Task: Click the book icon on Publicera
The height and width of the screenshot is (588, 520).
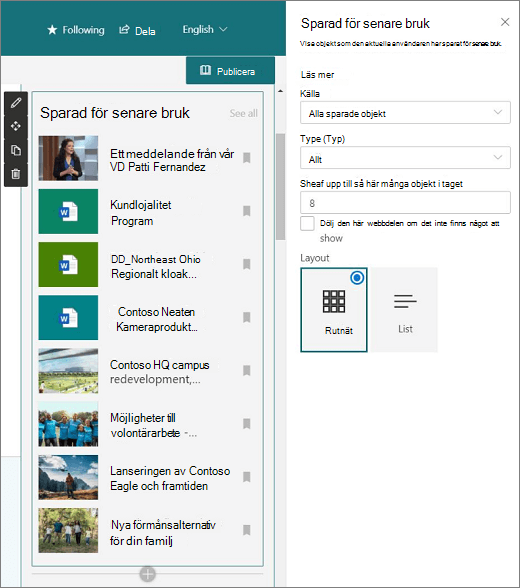Action: click(x=205, y=70)
